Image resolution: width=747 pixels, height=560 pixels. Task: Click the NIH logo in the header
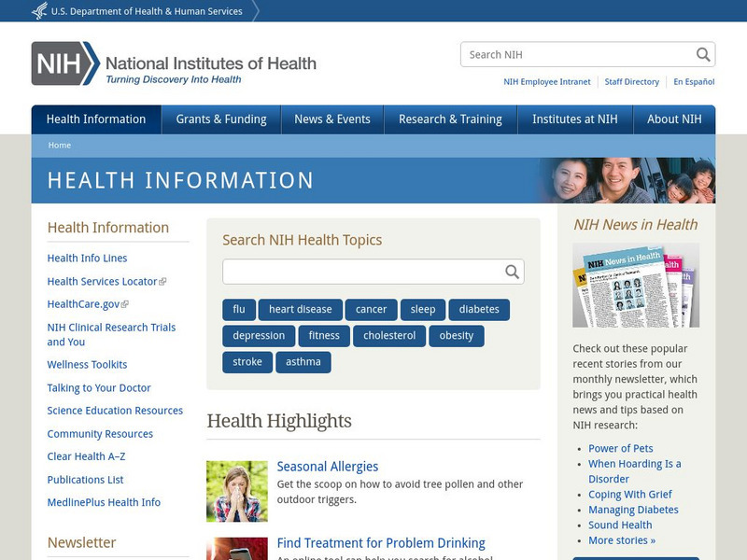click(x=174, y=63)
